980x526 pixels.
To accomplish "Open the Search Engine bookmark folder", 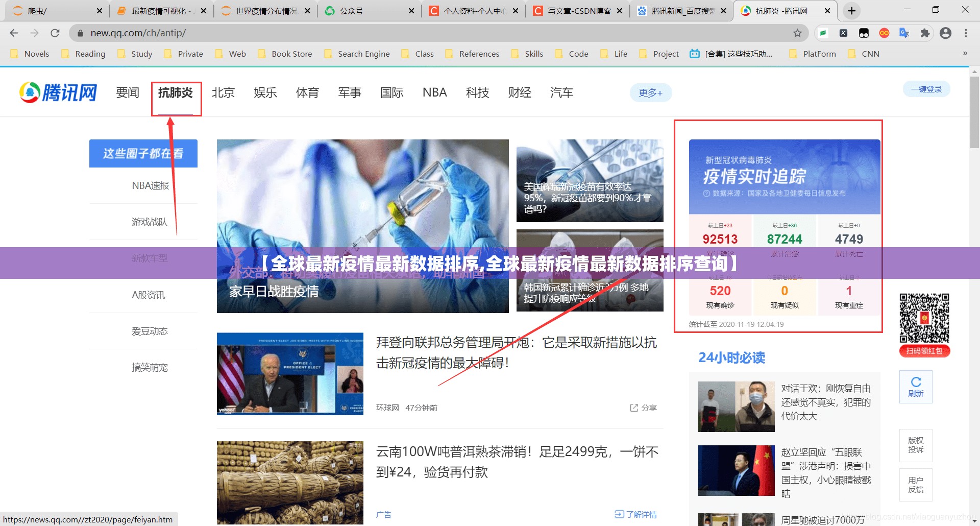I will pyautogui.click(x=357, y=54).
